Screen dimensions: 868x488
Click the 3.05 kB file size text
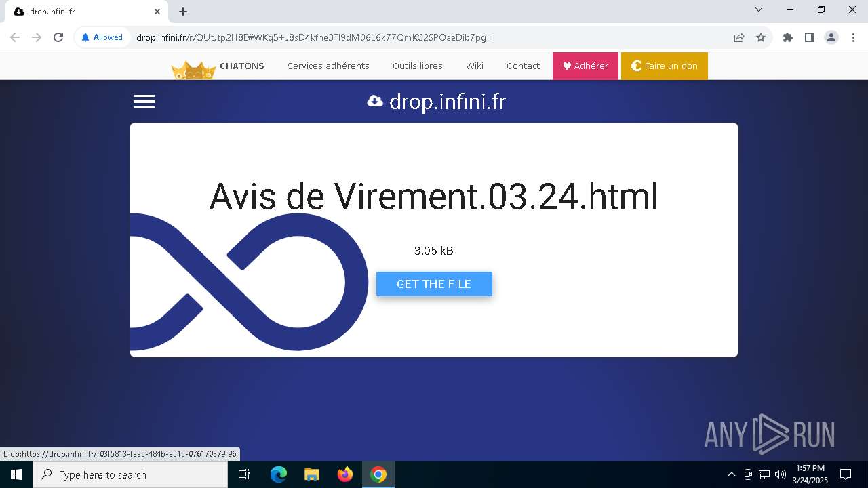[434, 251]
